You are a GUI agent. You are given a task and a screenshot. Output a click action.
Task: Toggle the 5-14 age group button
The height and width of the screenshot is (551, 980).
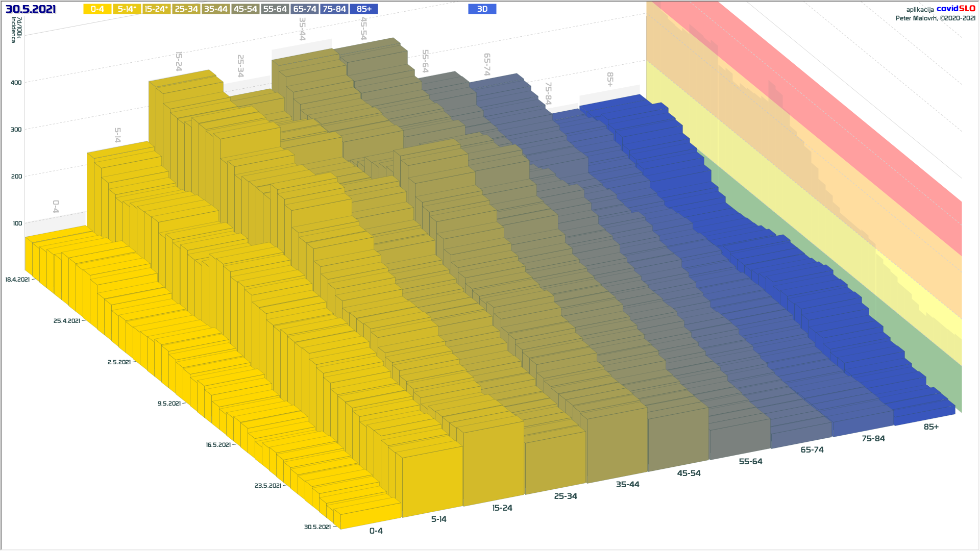(127, 9)
